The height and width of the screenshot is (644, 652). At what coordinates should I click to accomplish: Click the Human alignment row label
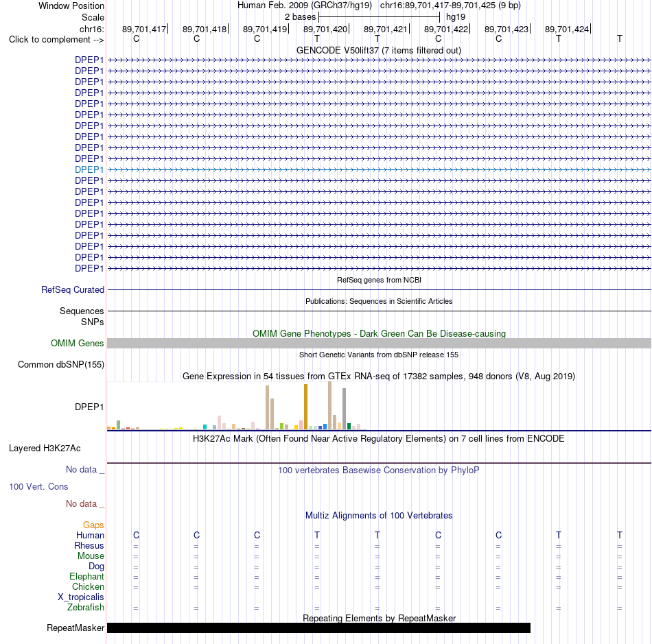point(90,535)
